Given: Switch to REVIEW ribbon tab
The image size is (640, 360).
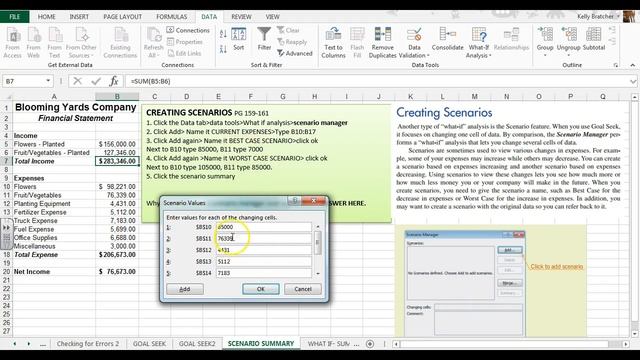Looking at the screenshot, I should coord(241,17).
